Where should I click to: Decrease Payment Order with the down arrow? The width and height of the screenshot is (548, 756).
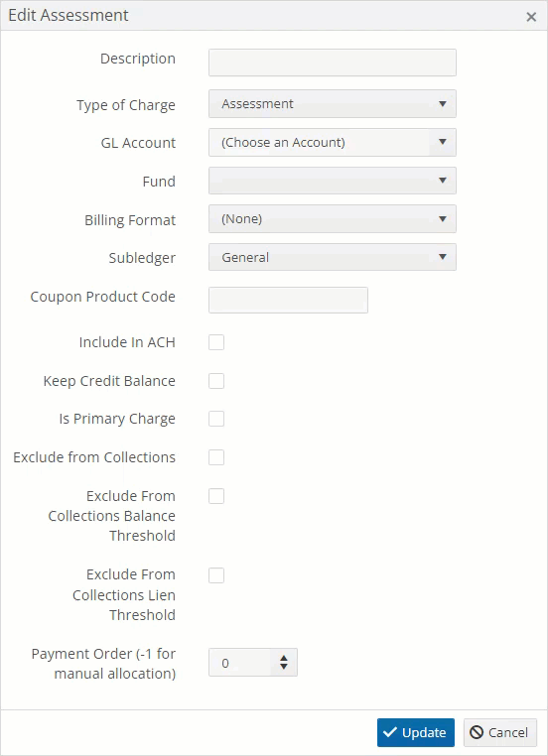(284, 667)
